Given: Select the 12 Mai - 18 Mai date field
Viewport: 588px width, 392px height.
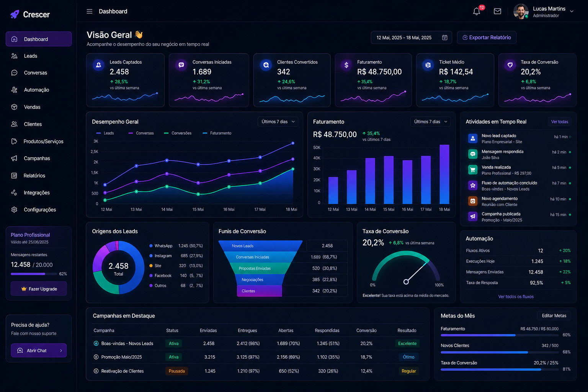Looking at the screenshot, I should pyautogui.click(x=411, y=38).
